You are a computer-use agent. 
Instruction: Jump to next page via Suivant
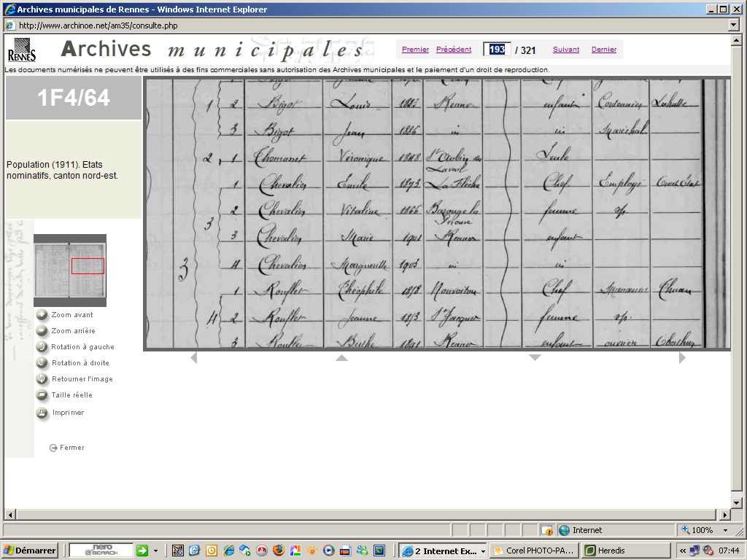pos(566,50)
